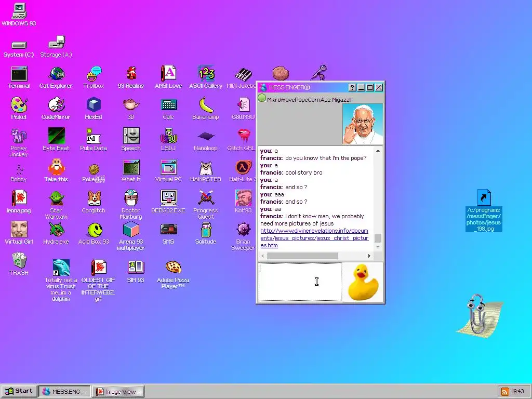This screenshot has height=399, width=532.
Task: Click chat scrollbar down arrow
Action: [x=378, y=247]
